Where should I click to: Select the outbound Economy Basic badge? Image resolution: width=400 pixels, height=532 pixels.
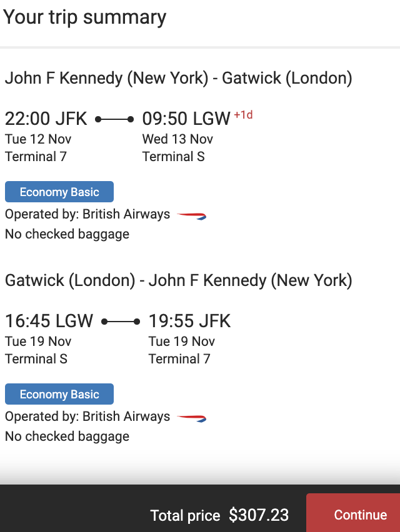click(59, 192)
